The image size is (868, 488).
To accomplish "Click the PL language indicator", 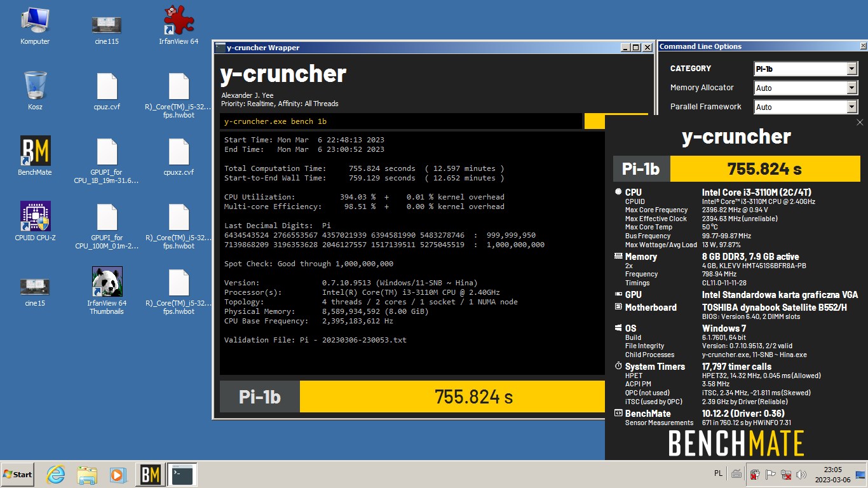I will (x=719, y=473).
